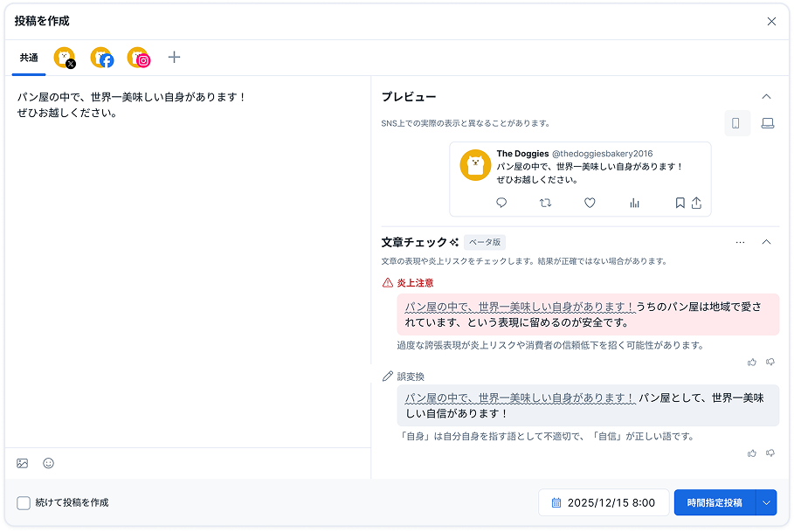
Task: Select the 共通 tab
Action: point(29,58)
